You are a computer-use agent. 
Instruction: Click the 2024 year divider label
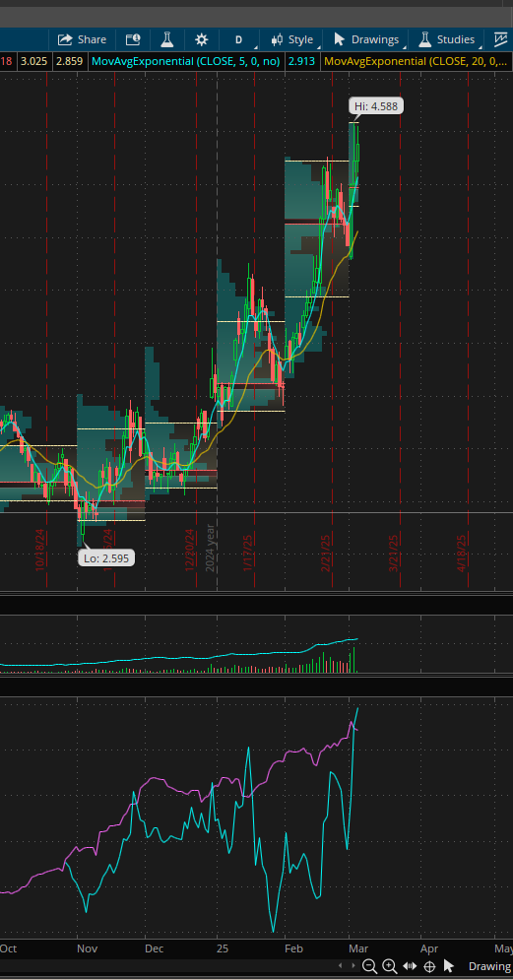point(211,548)
